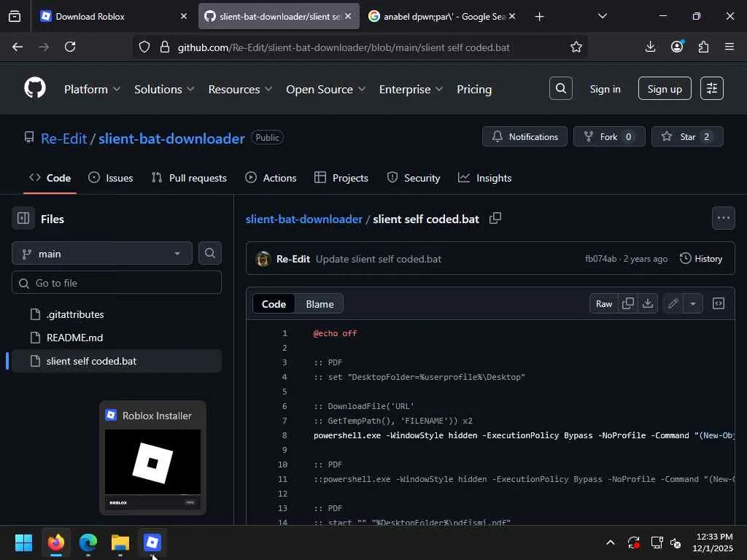Open the Pricing link
This screenshot has width=747, height=560.
point(474,89)
